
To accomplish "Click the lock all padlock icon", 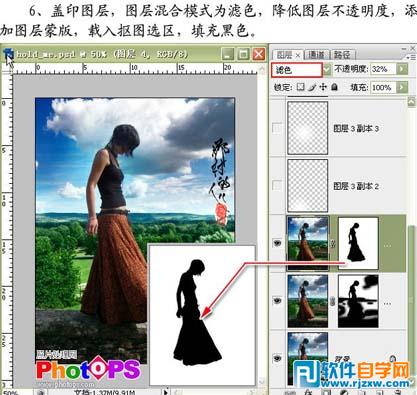I will [334, 87].
